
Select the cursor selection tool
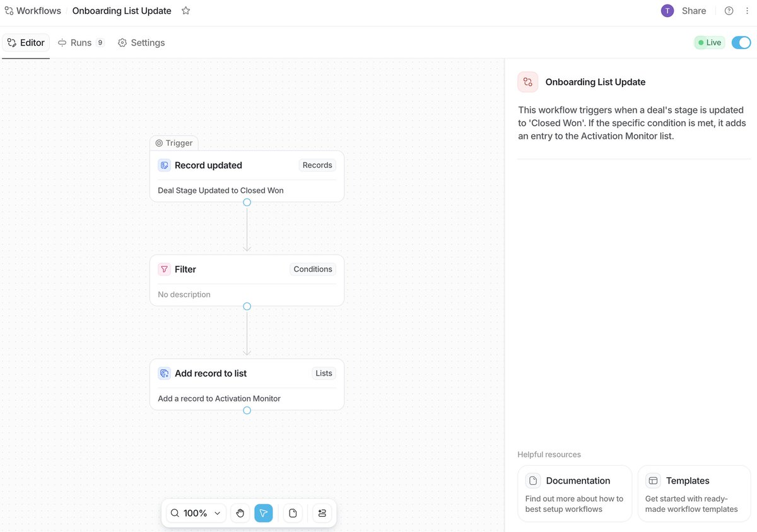coord(263,512)
